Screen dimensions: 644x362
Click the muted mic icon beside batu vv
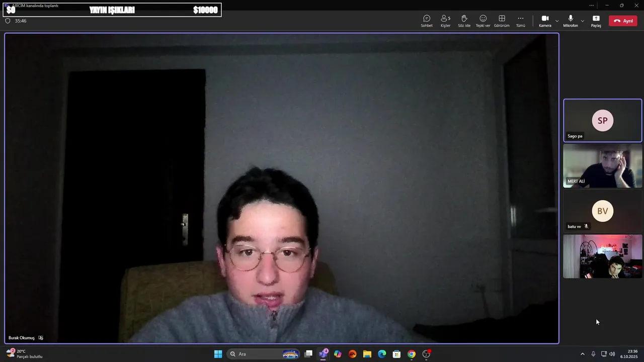[586, 226]
